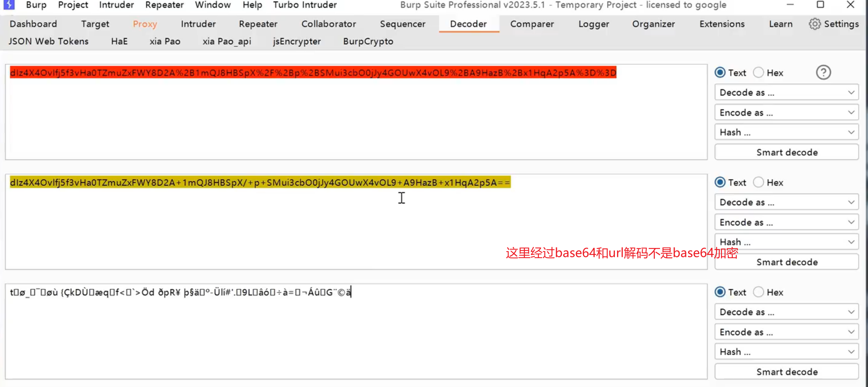Open the BurpCrypto extension tab
Screen dimensions: 868x387
coord(368,41)
